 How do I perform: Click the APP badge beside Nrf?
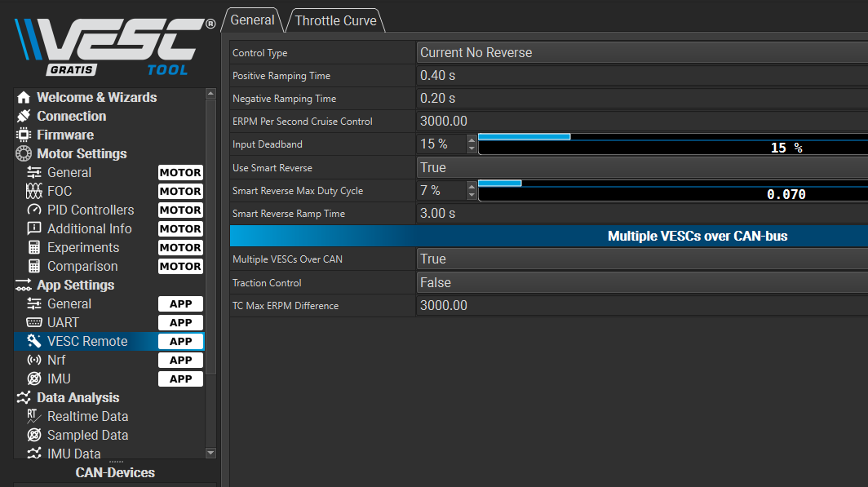tap(180, 361)
